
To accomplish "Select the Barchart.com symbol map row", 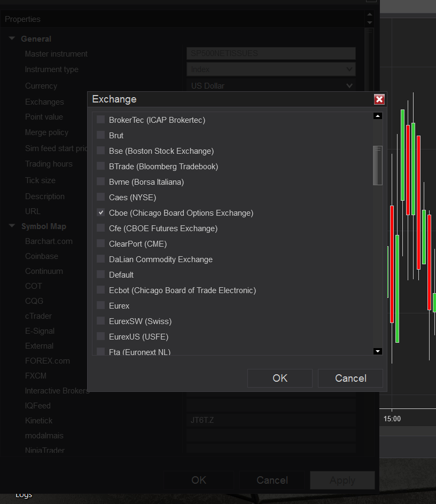I will pyautogui.click(x=49, y=241).
